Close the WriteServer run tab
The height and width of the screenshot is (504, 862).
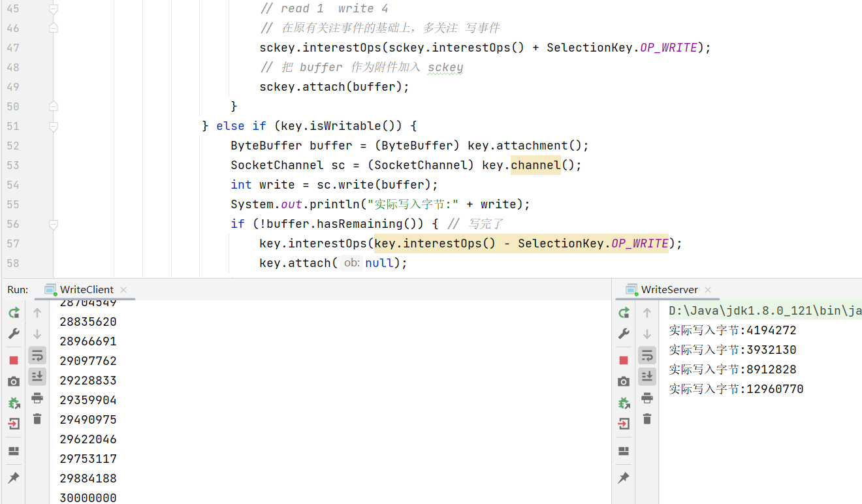pyautogui.click(x=708, y=289)
